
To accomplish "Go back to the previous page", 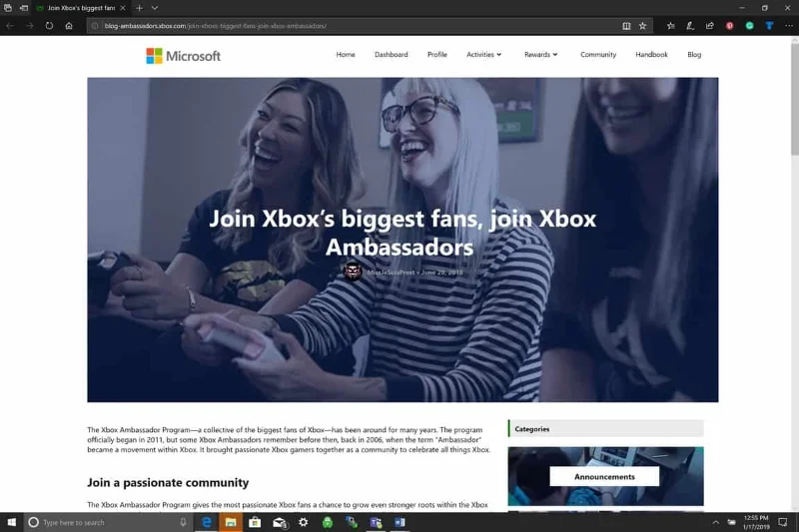I will [10, 26].
